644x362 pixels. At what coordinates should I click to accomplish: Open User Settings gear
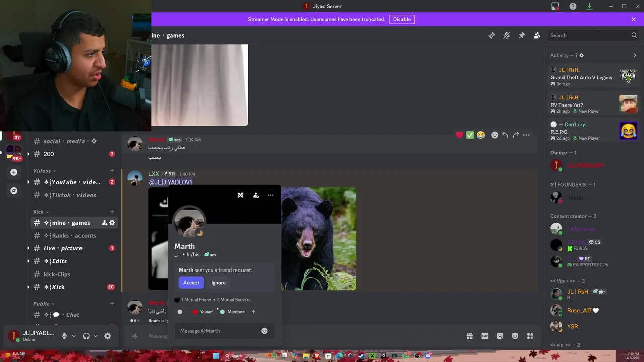107,336
